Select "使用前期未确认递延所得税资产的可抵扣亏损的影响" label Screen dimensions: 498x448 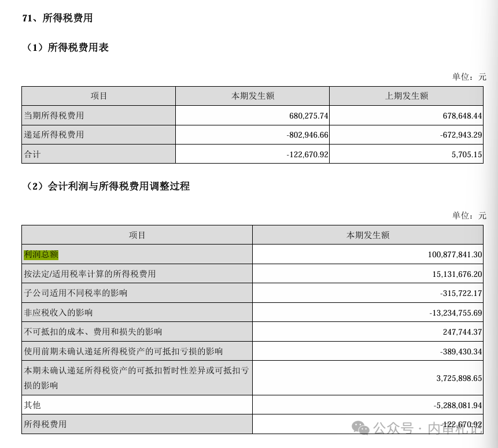pos(124,351)
